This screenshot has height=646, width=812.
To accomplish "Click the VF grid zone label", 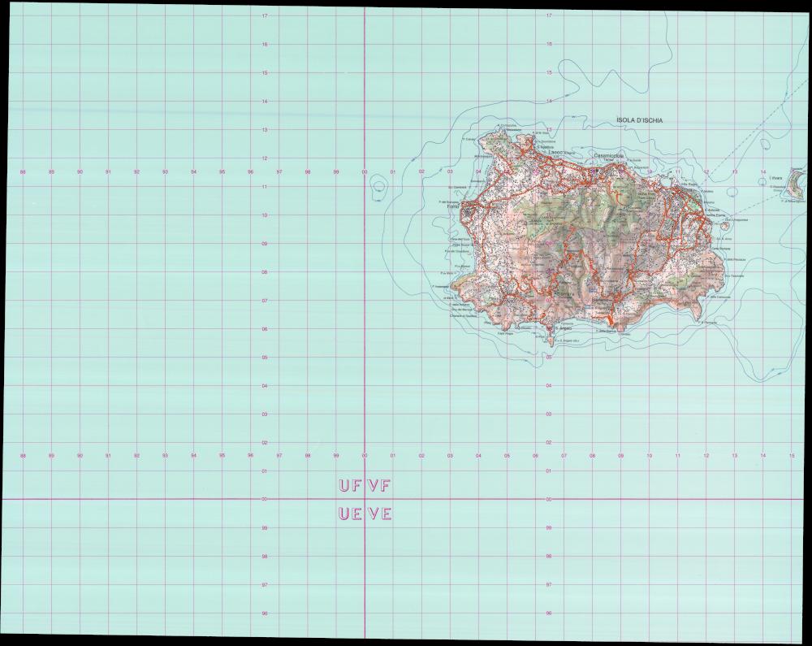I will (x=380, y=487).
